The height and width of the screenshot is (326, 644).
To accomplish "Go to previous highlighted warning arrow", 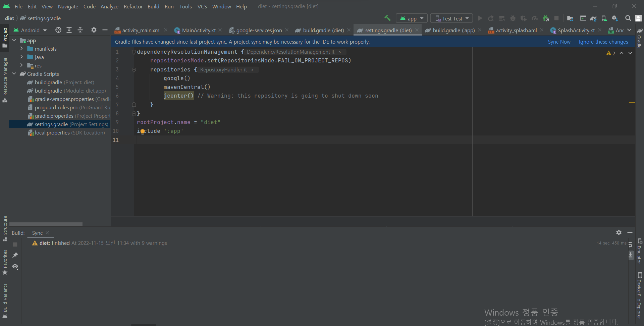I will 622,53.
